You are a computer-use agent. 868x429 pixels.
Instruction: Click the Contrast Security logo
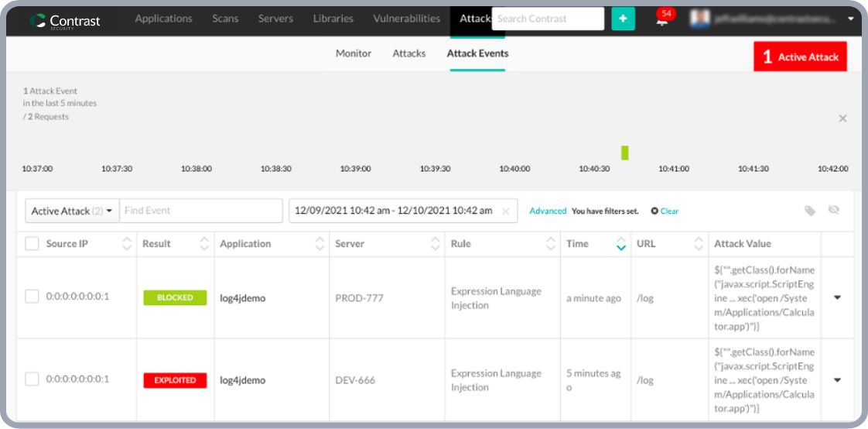(x=65, y=21)
